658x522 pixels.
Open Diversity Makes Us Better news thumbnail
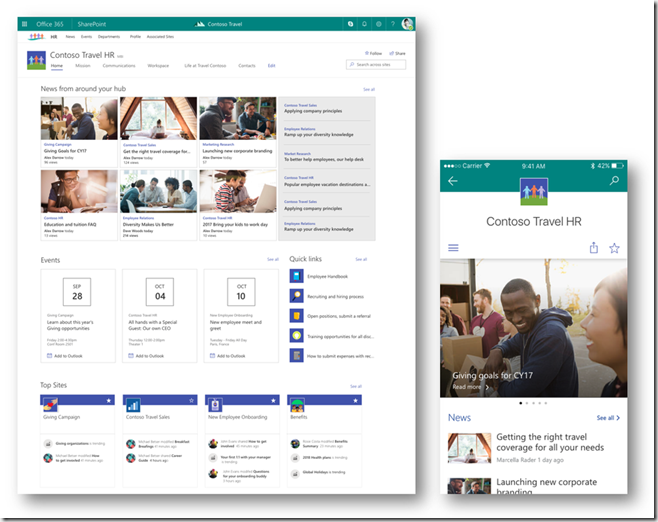pos(158,191)
